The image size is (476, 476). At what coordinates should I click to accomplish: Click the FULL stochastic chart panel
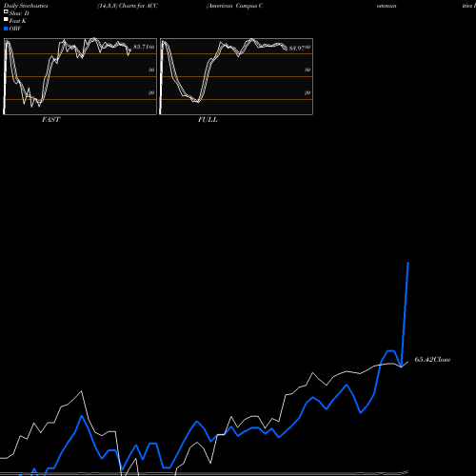pyautogui.click(x=236, y=76)
